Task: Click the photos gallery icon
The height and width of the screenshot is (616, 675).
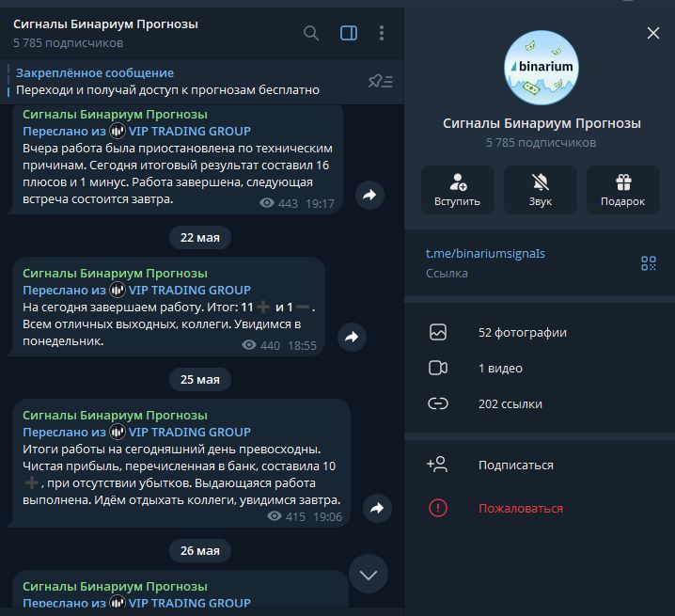Action: pyautogui.click(x=438, y=333)
